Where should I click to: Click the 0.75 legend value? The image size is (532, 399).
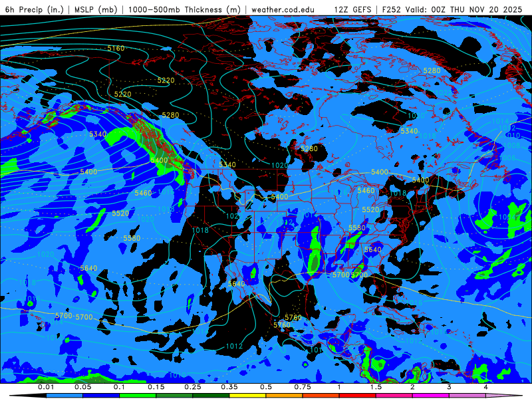click(303, 387)
